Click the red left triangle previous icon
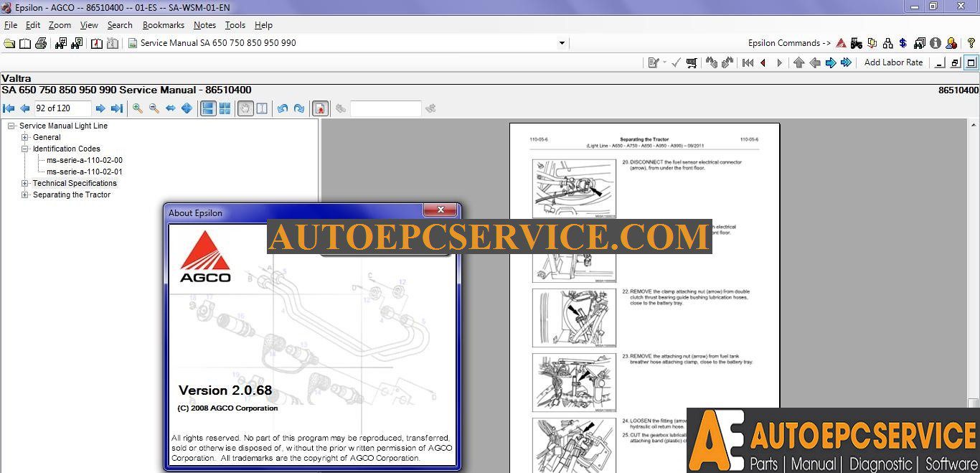This screenshot has width=980, height=473. (x=763, y=62)
